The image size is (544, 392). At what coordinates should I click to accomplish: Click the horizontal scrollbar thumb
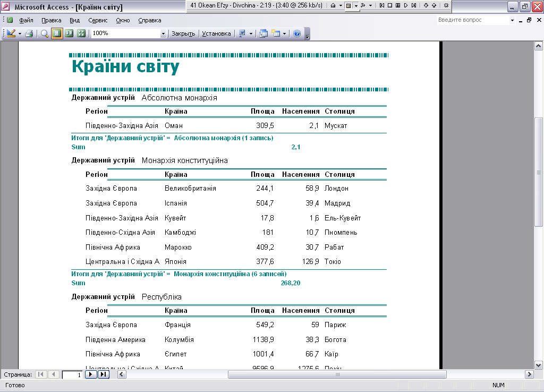[x=337, y=374]
